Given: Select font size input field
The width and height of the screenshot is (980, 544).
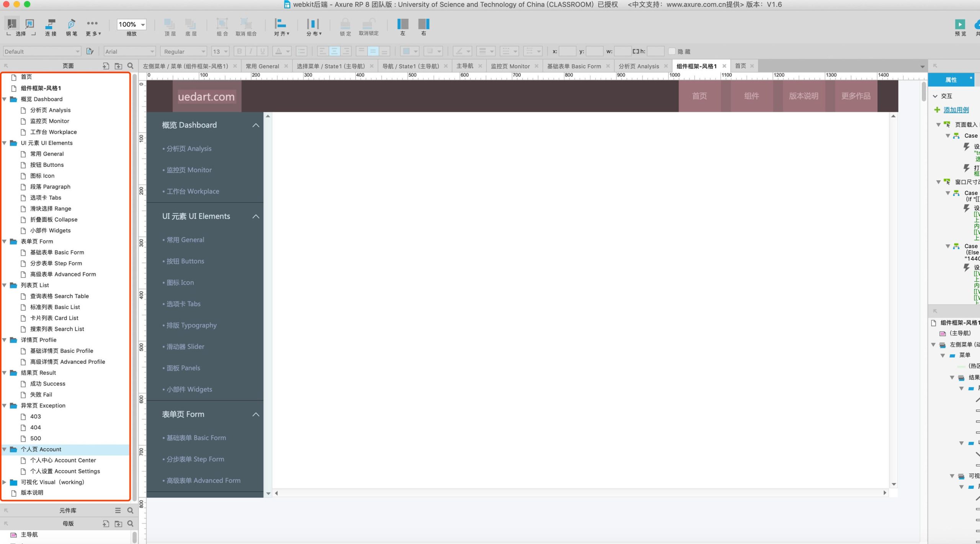Looking at the screenshot, I should 217,51.
